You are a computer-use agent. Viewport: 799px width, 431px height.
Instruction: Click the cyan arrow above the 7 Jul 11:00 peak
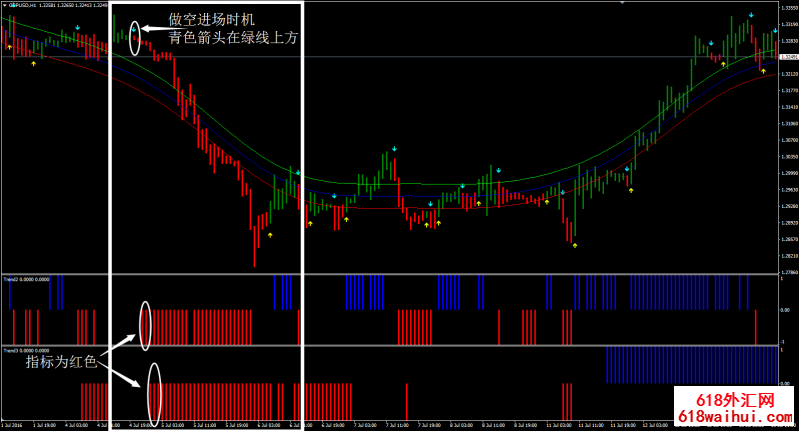click(x=394, y=149)
